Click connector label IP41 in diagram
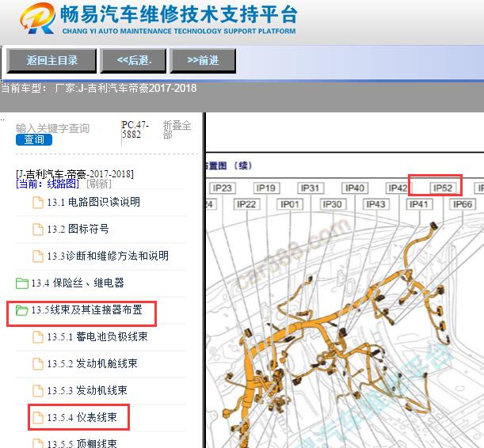Viewport: 484px width, 448px height. [418, 204]
